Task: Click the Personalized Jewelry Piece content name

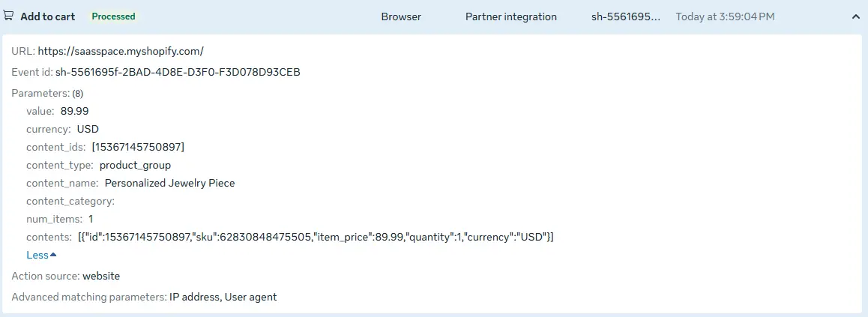Action: click(169, 183)
